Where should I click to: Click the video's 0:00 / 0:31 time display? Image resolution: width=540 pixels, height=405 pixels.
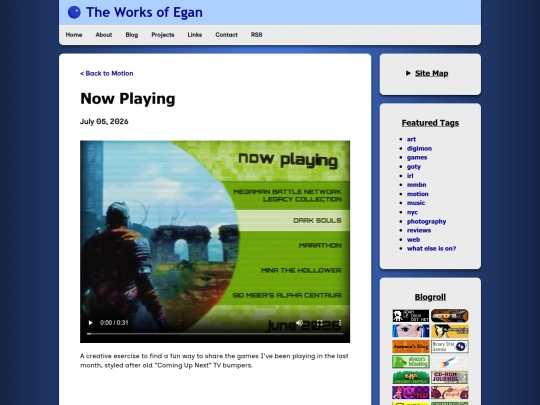click(x=114, y=323)
